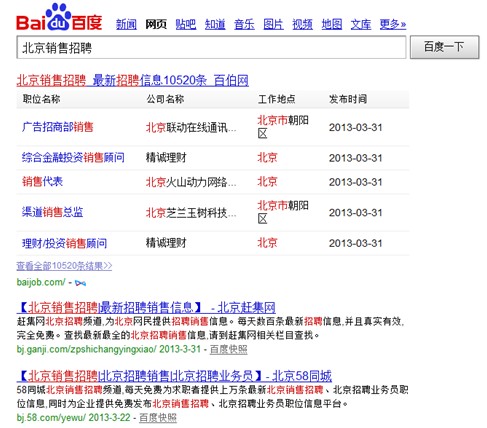Click the icon next to baijob.com

click(80, 283)
